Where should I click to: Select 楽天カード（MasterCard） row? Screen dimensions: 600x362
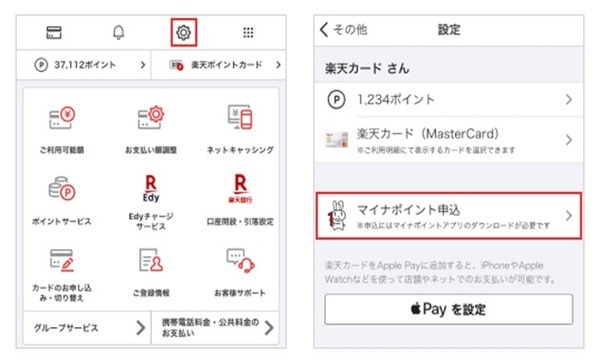pyautogui.click(x=449, y=140)
